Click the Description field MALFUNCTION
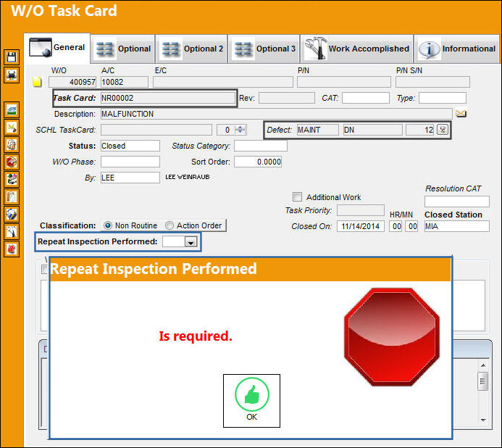This screenshot has height=448, width=502. coord(276,114)
